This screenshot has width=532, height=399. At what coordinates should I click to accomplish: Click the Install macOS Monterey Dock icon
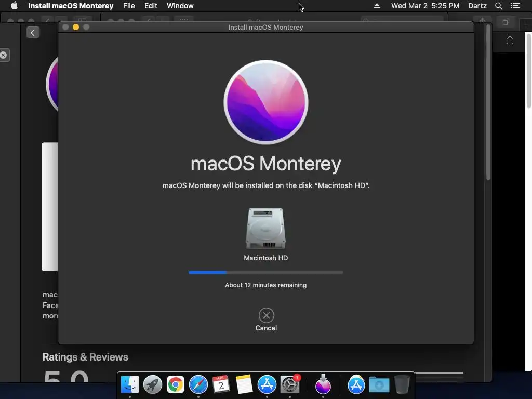323,384
